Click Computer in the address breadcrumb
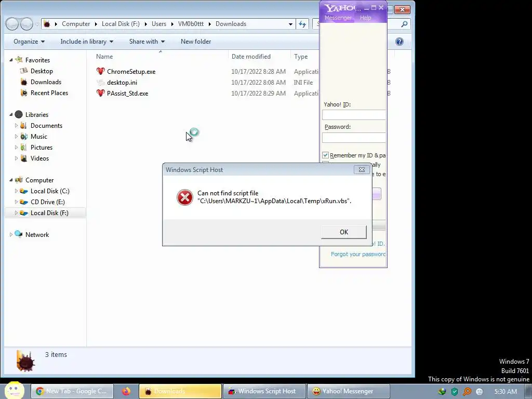 [76, 24]
